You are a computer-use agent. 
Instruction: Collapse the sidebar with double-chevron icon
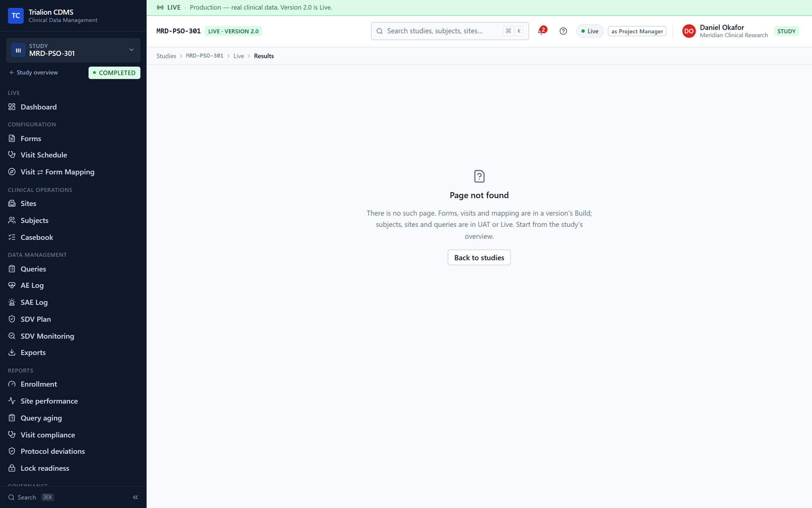point(135,497)
